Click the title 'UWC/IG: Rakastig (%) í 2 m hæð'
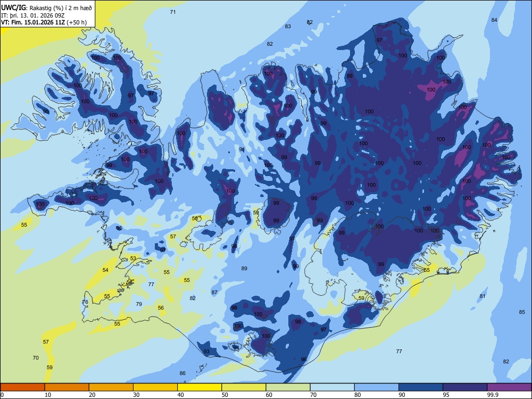Viewport: 532px width, 399px height. pyautogui.click(x=46, y=8)
